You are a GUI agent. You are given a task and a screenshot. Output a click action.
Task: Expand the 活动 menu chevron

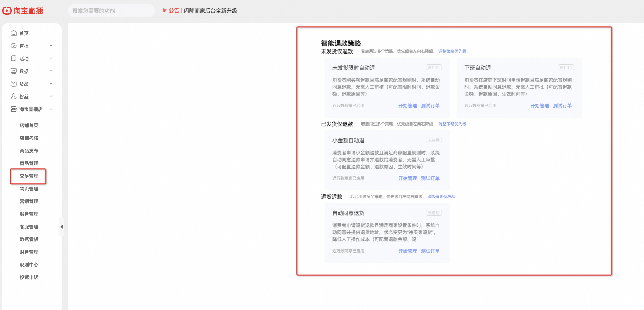tap(51, 58)
